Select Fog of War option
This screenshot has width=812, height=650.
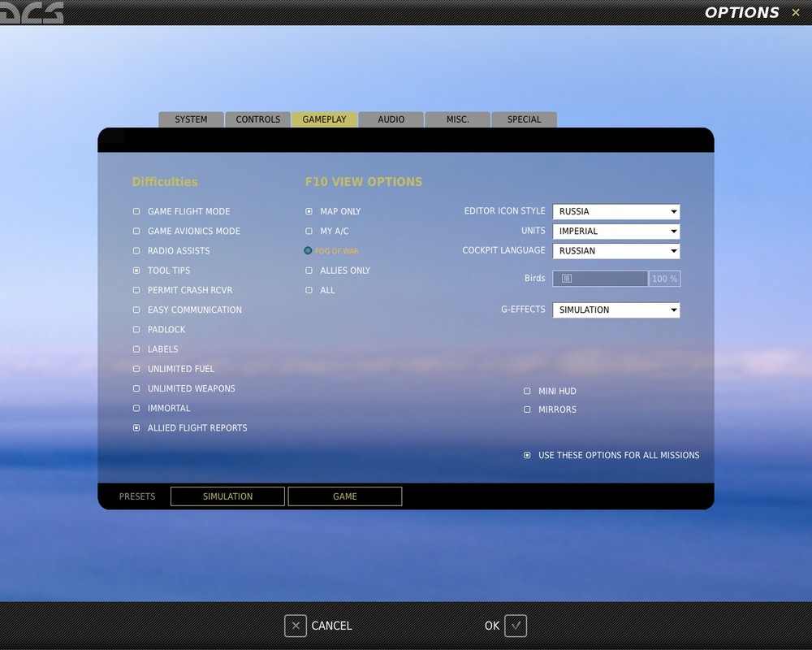coord(308,251)
